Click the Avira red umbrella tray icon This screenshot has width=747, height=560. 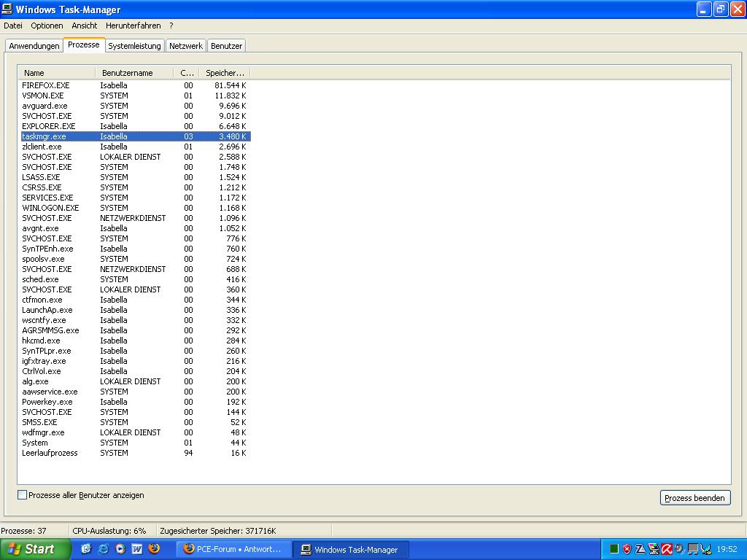coord(666,549)
